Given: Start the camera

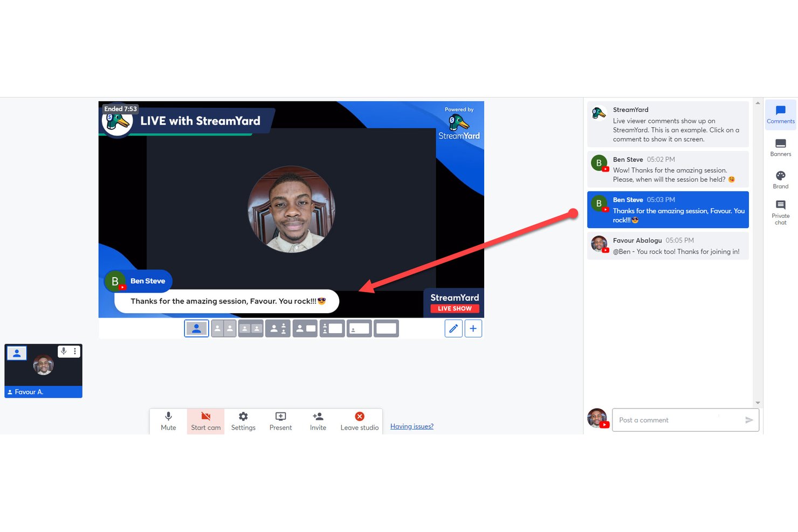Looking at the screenshot, I should coord(205,421).
